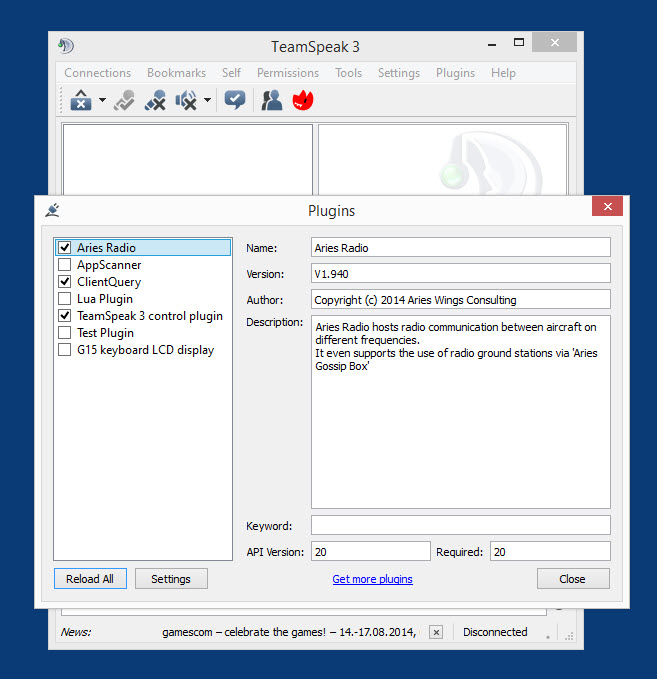Open the Settings menu in menu bar

tap(399, 73)
